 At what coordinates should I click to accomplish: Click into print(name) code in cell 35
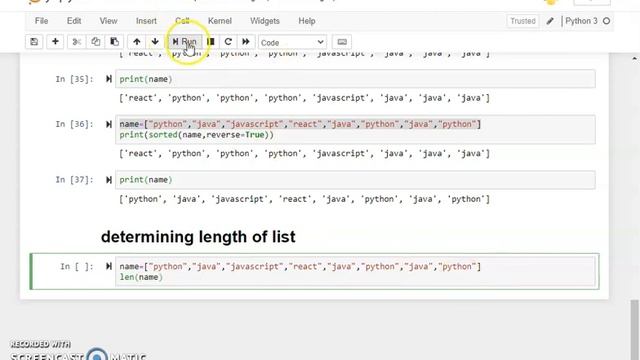click(146, 79)
